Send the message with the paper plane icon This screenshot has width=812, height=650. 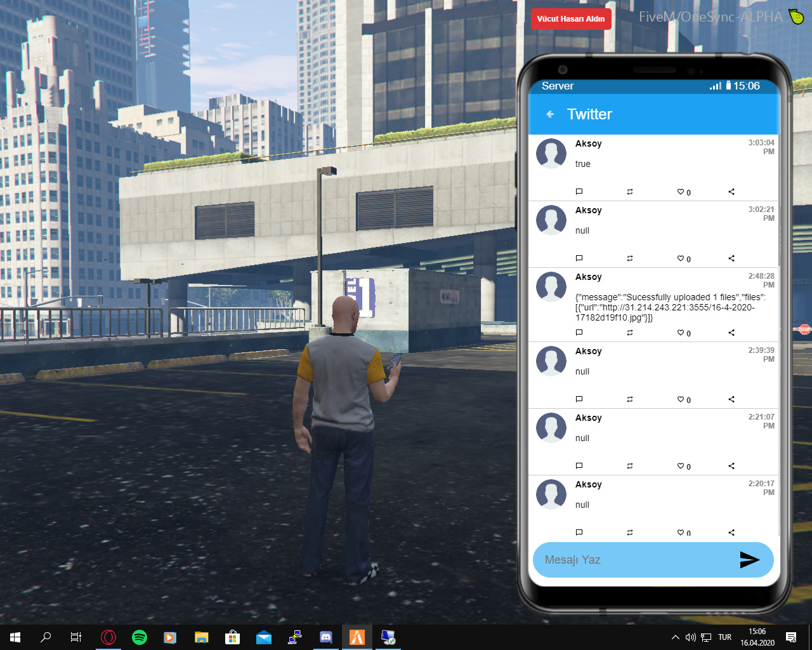tap(749, 559)
